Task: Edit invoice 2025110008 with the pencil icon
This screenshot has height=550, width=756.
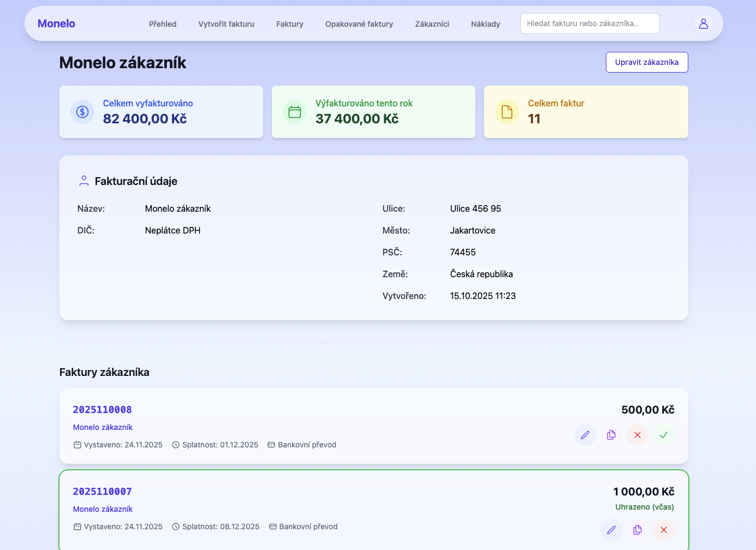Action: point(585,435)
